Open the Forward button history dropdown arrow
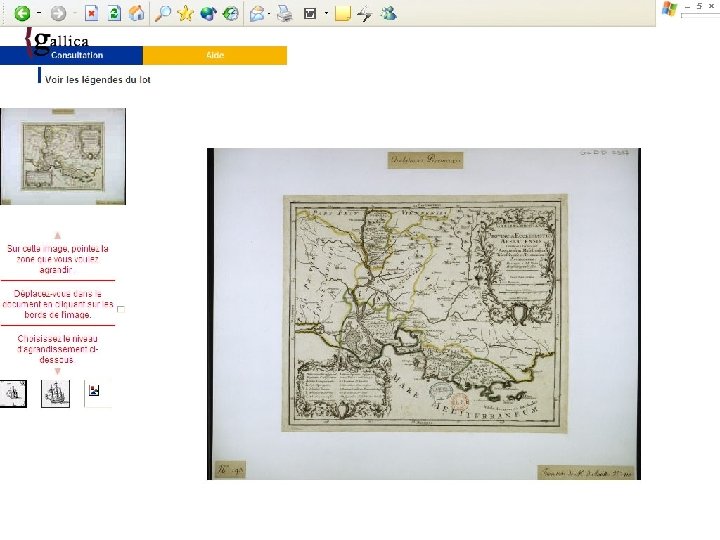 pos(74,13)
